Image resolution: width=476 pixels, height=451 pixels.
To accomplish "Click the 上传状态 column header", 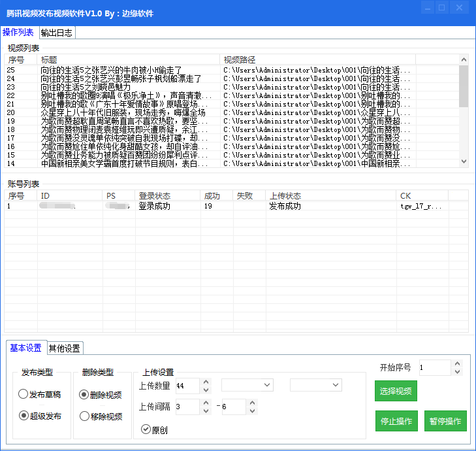I will (x=331, y=195).
